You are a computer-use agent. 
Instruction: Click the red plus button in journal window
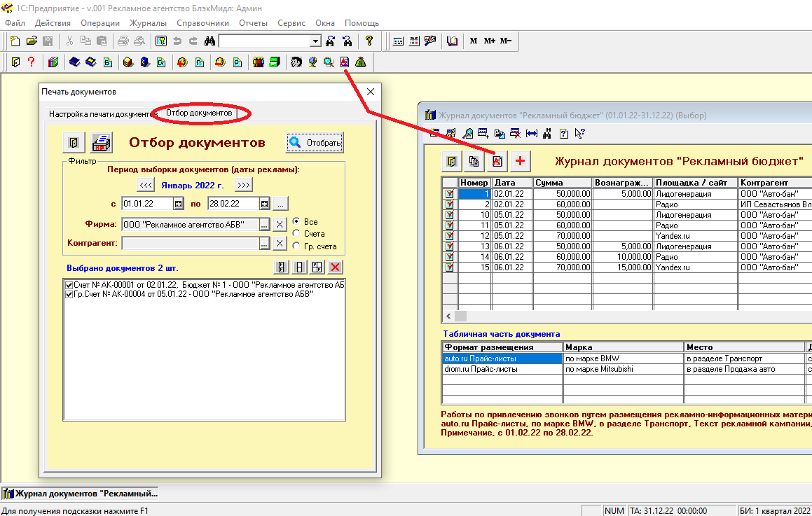(x=520, y=162)
